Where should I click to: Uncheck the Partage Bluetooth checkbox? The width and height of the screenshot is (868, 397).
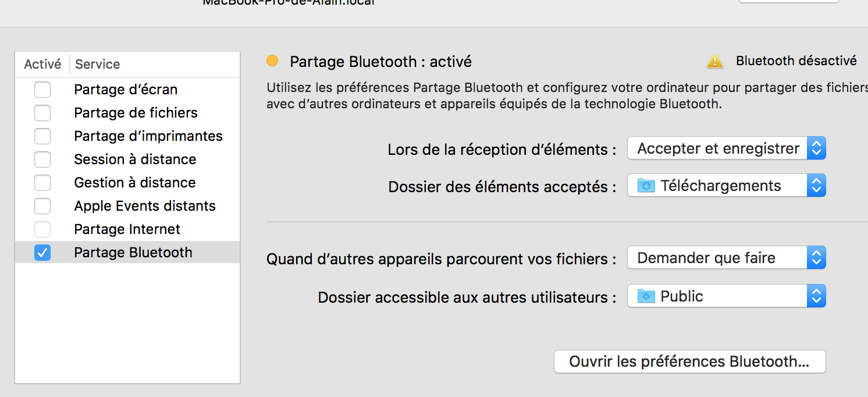pyautogui.click(x=42, y=253)
